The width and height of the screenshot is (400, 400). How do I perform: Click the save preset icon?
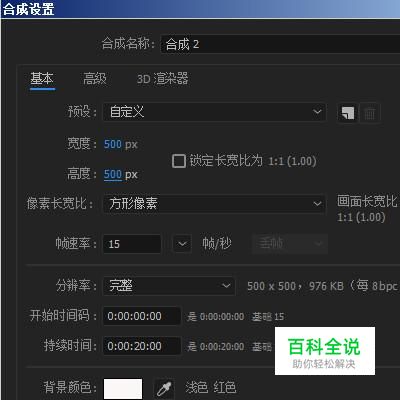347,113
